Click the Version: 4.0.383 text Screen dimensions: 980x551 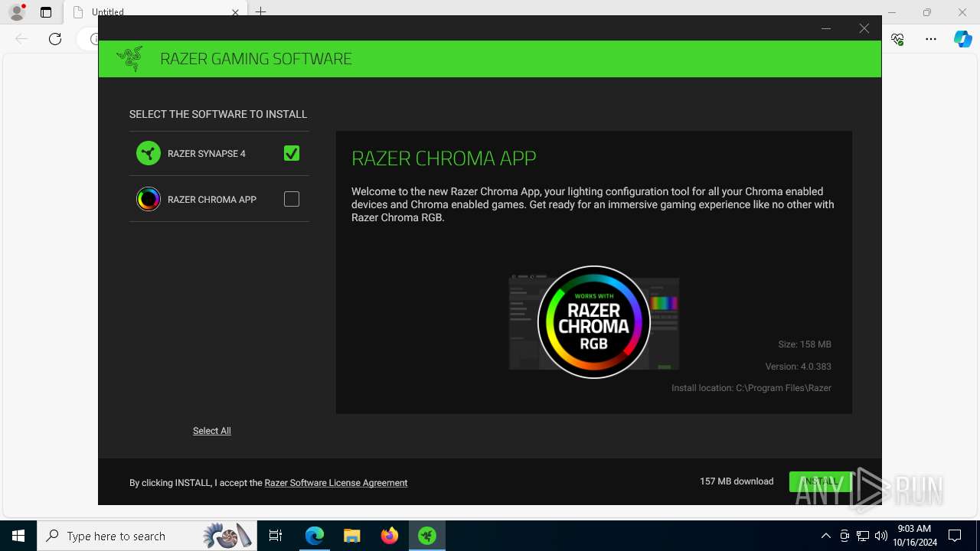point(798,367)
